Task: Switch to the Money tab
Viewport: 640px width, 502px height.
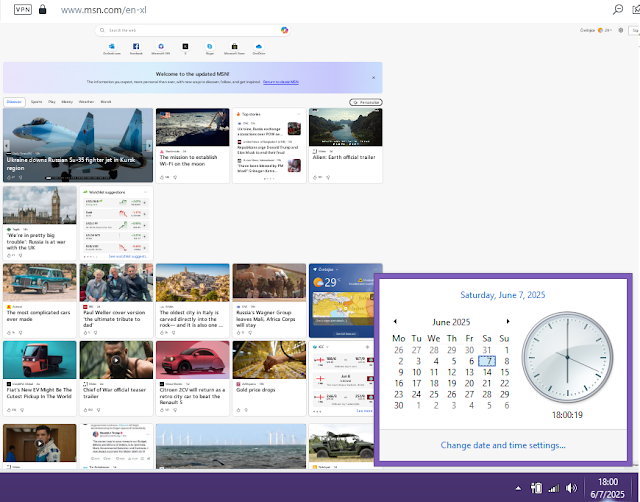Action: pos(67,102)
